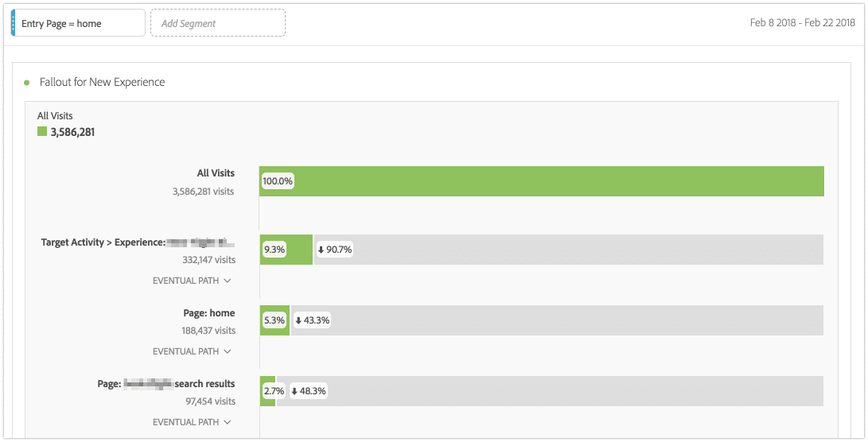Click the blue drag handle on Entry Page segment
The image size is (868, 442).
click(x=13, y=23)
